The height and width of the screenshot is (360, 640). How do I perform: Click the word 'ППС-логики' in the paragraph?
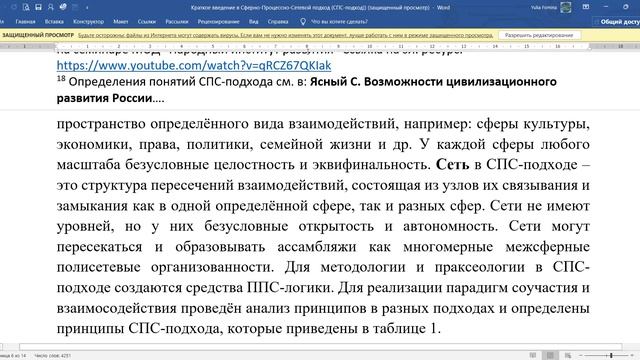tap(290, 287)
